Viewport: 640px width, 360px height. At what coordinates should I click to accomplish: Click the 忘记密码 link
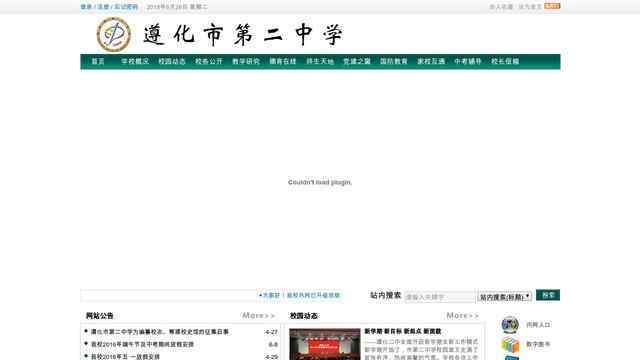[x=126, y=7]
